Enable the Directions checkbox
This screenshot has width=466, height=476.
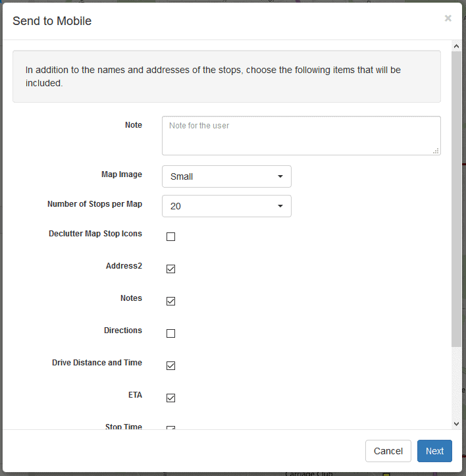click(170, 333)
